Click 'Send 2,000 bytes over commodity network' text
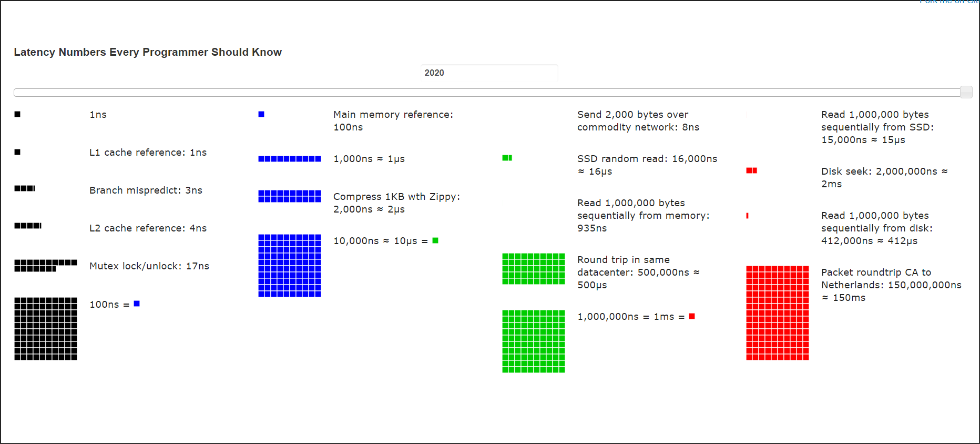The height and width of the screenshot is (444, 980). coord(638,121)
